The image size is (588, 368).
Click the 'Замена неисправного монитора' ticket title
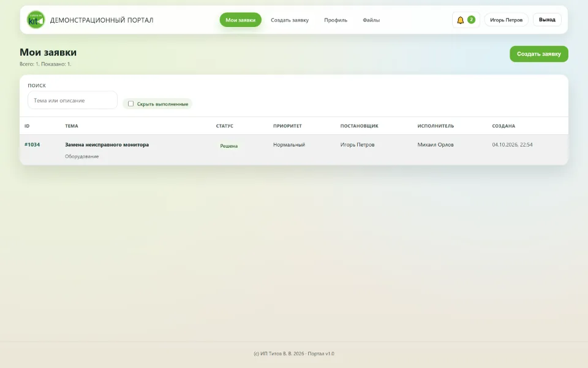(x=107, y=145)
